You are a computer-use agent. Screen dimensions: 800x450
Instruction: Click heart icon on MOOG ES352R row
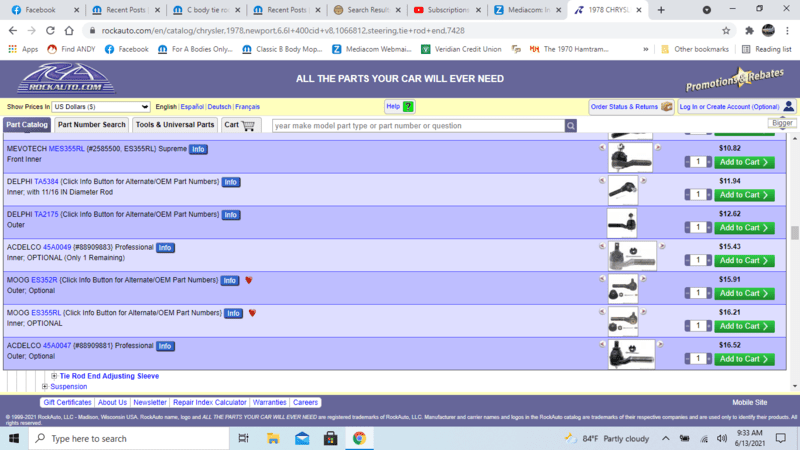point(248,280)
